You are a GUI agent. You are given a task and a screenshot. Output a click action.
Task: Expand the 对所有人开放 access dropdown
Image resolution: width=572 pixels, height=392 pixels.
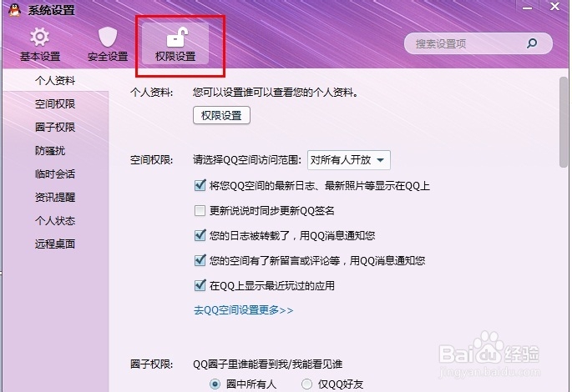[349, 160]
